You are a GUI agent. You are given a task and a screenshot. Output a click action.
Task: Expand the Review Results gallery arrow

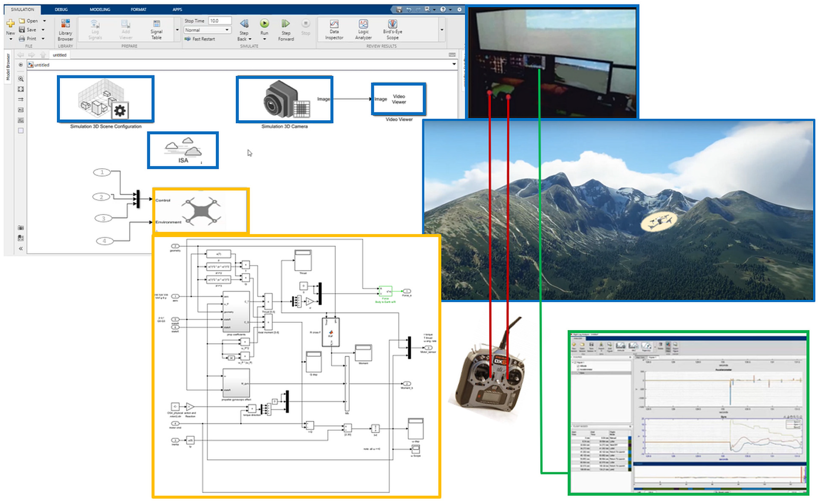[442, 30]
